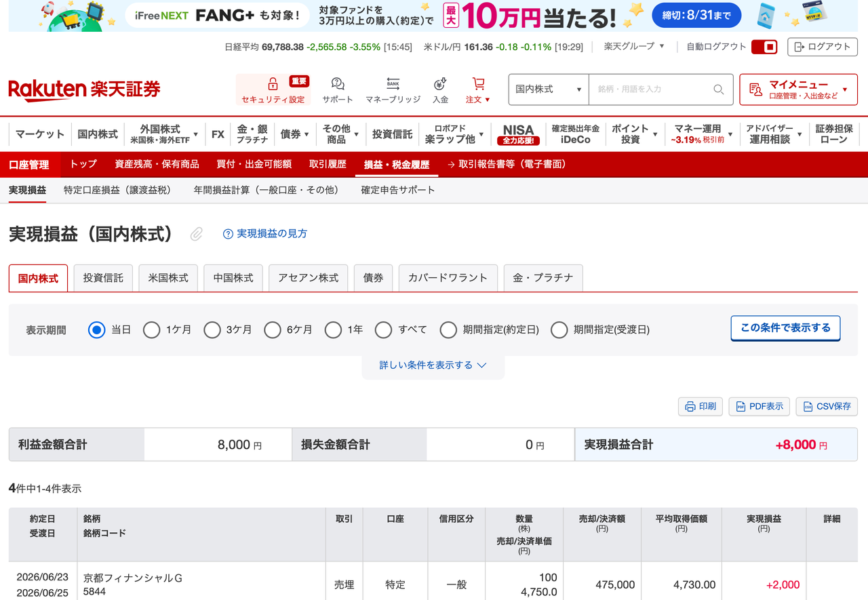Image resolution: width=868 pixels, height=600 pixels.
Task: Select the 6ケ月 radio option
Action: pyautogui.click(x=273, y=330)
